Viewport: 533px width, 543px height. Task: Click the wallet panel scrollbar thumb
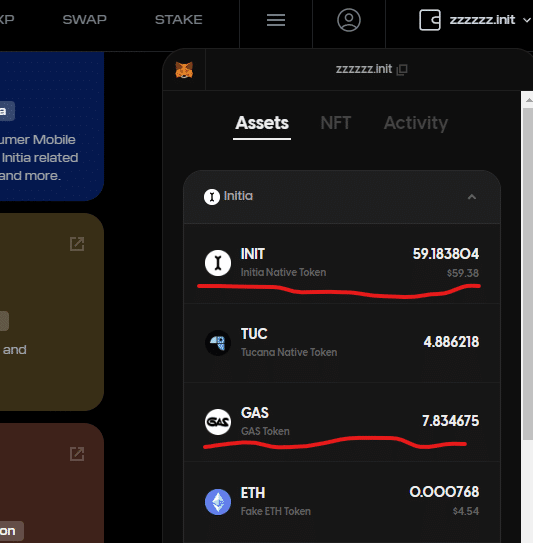coord(528,274)
